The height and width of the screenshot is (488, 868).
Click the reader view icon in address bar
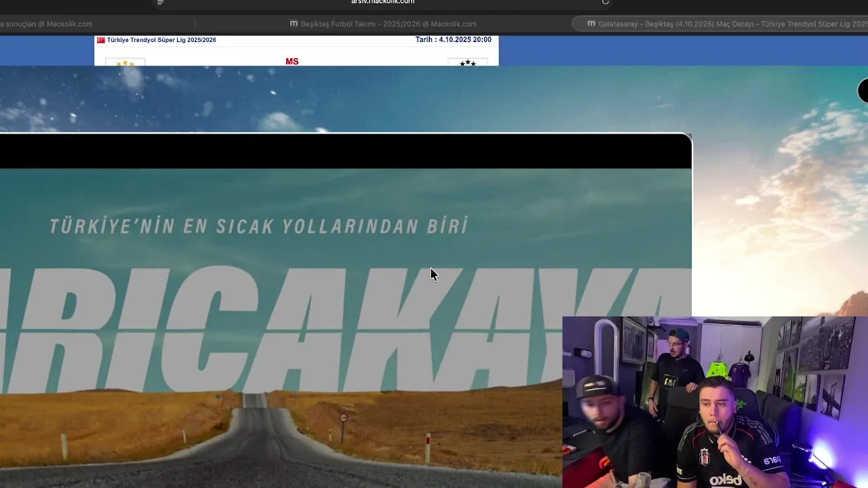pyautogui.click(x=161, y=2)
